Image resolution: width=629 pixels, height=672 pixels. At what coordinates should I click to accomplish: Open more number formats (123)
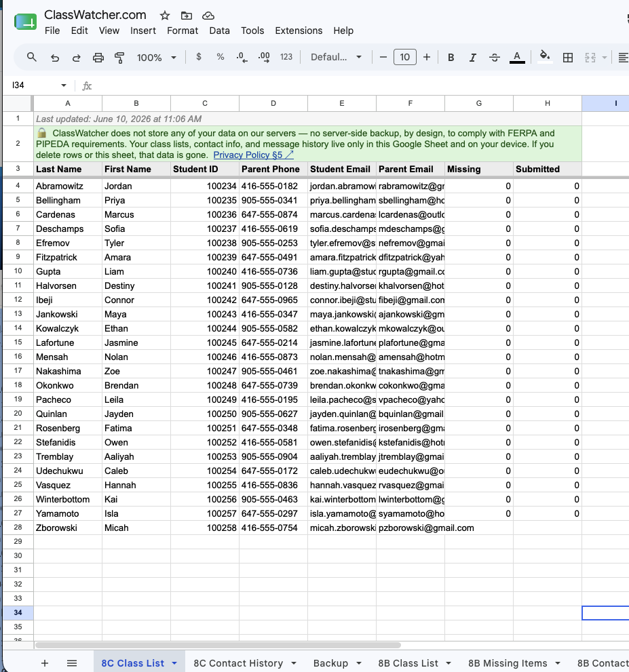coord(286,57)
